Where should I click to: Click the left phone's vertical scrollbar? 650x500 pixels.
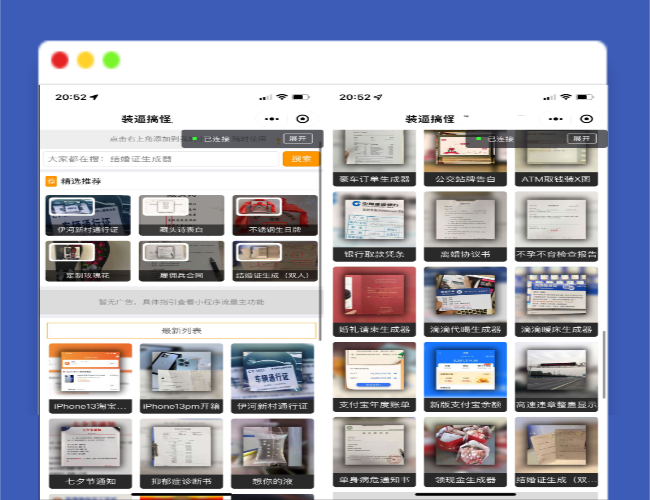(x=320, y=243)
